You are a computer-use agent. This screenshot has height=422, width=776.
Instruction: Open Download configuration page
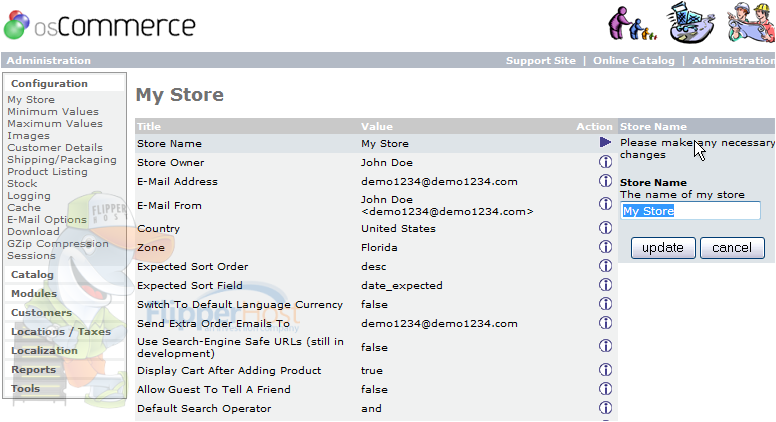point(33,232)
